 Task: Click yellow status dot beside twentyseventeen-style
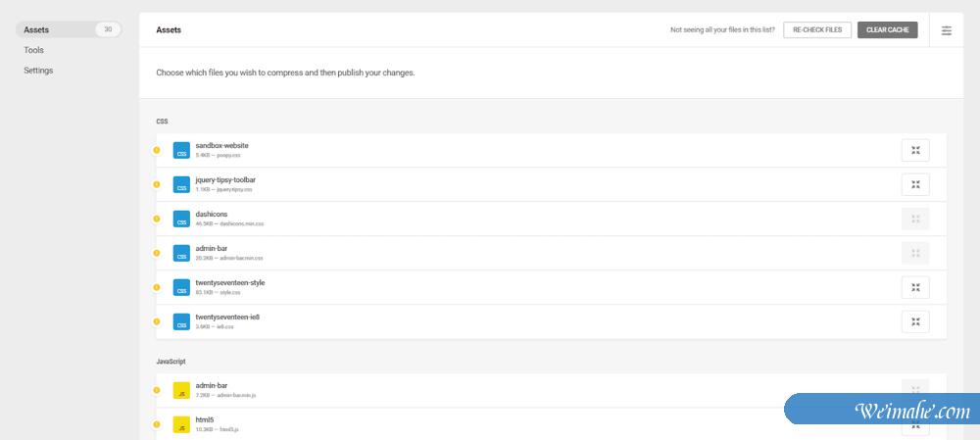click(156, 287)
